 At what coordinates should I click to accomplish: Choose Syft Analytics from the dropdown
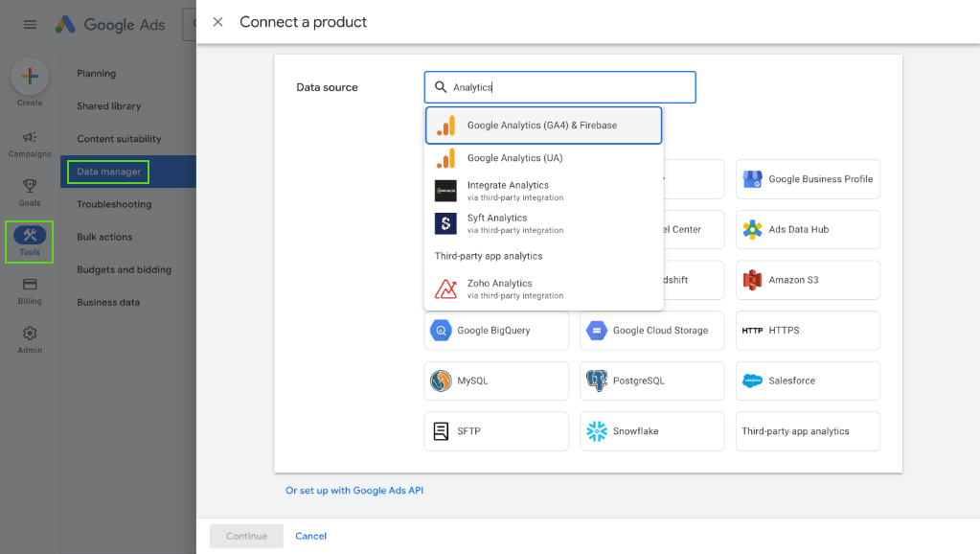543,223
